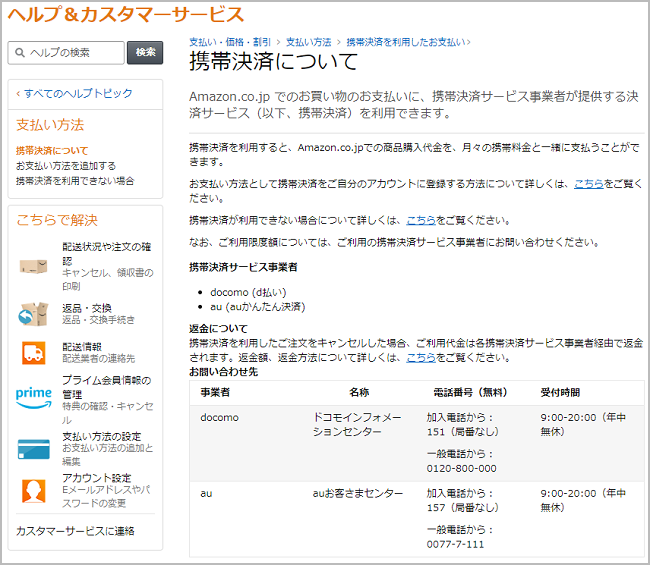
Task: Click ヘルプ＆カスタマーサービス header title
Action: click(126, 15)
